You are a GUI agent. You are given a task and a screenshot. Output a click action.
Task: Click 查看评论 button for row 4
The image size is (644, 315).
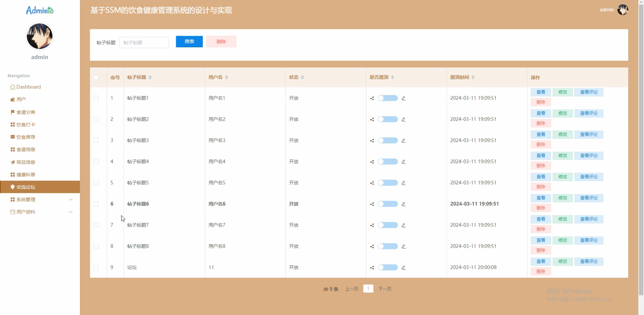point(589,156)
